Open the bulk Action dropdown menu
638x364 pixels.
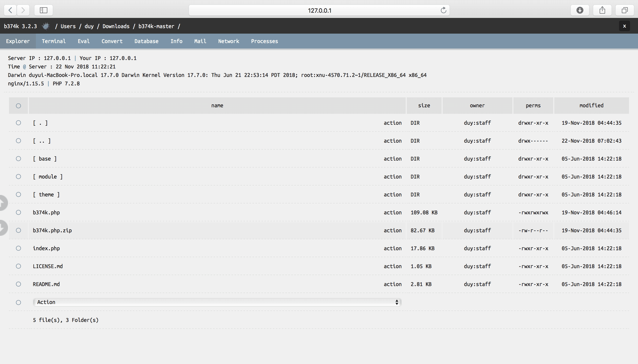tap(217, 302)
